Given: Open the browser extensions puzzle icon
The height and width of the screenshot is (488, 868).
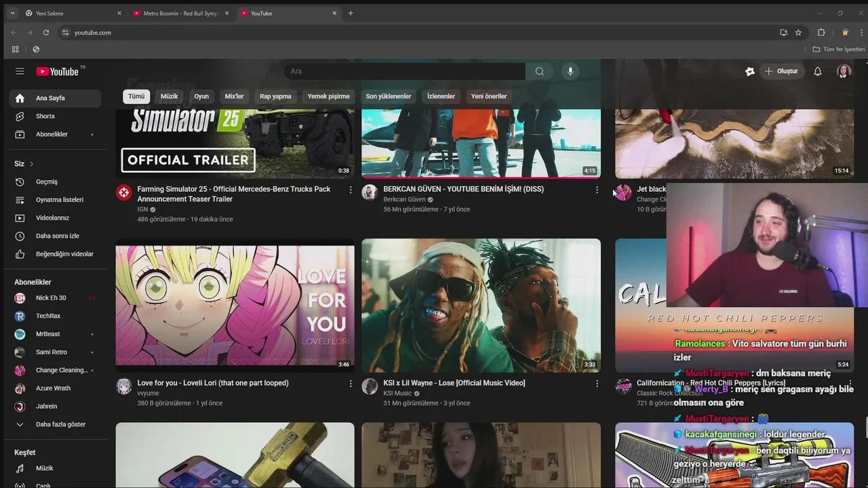Looking at the screenshot, I should [821, 33].
